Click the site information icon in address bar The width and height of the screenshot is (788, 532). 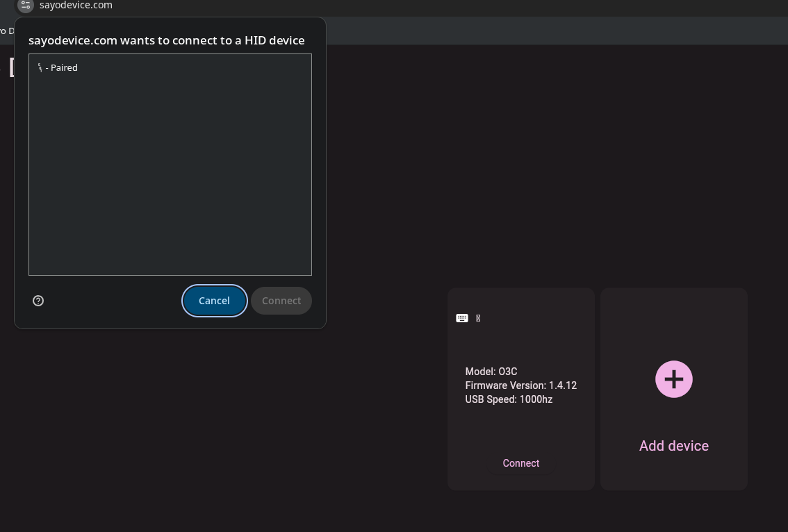tap(26, 5)
